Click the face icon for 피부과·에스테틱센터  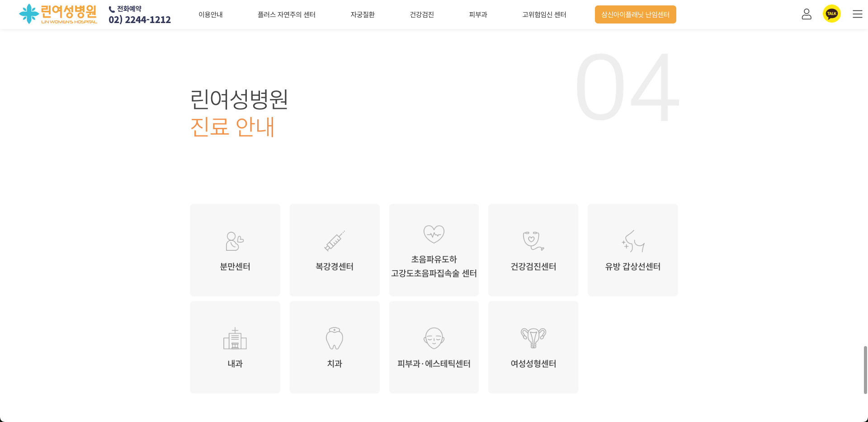(434, 338)
